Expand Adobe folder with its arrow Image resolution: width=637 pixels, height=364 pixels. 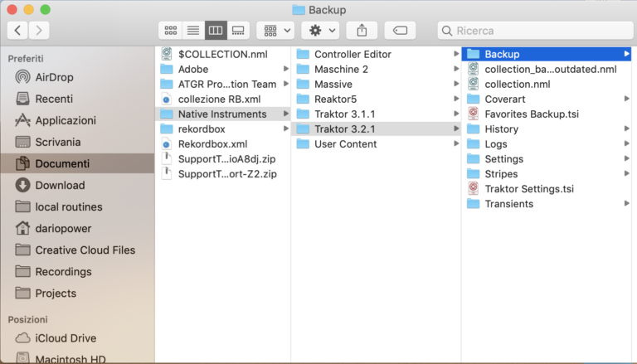pyautogui.click(x=286, y=69)
